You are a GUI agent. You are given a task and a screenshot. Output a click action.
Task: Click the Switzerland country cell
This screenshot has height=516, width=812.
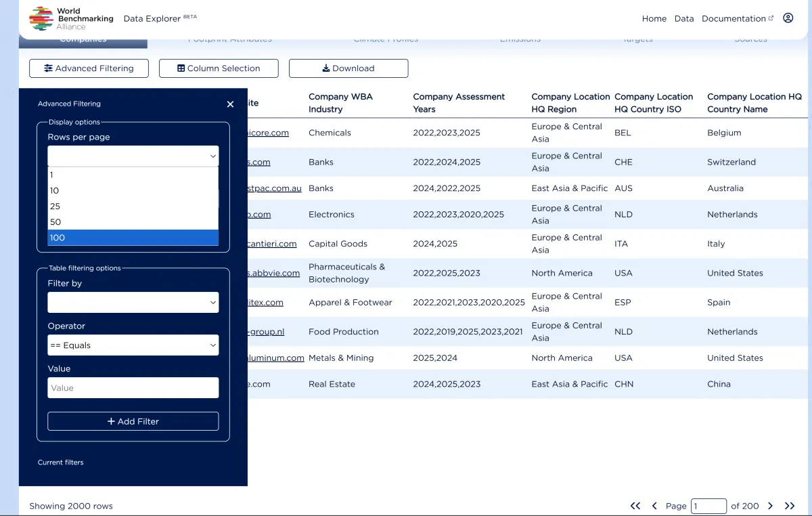(731, 163)
